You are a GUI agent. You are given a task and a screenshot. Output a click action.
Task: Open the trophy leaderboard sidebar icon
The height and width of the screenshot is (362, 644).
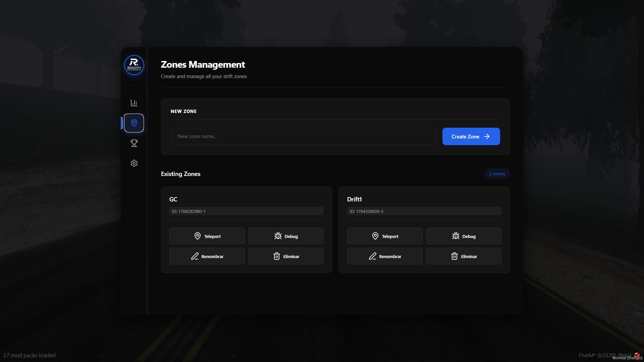tap(134, 143)
